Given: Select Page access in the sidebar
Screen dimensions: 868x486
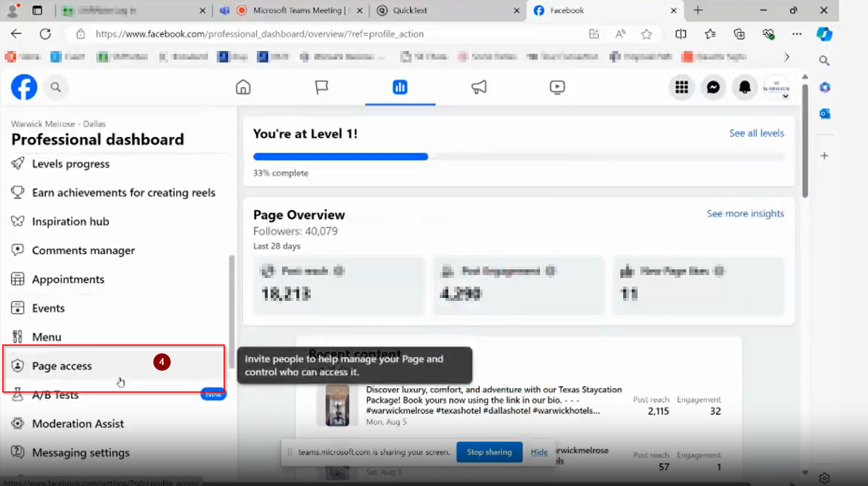Looking at the screenshot, I should (x=62, y=366).
